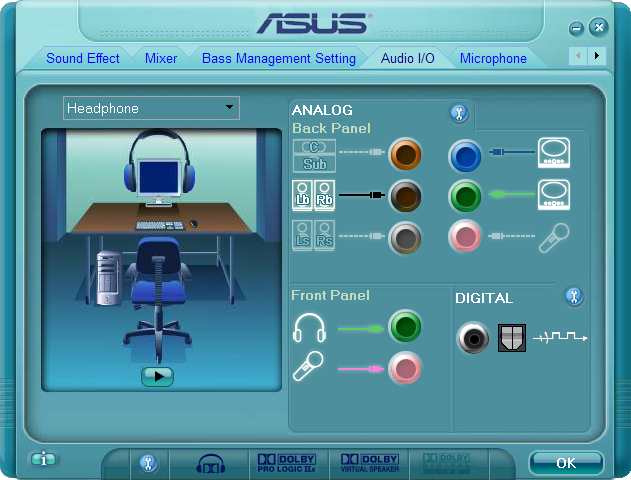The width and height of the screenshot is (631, 480).
Task: Open the Bass Management Setting tab
Action: [x=279, y=58]
